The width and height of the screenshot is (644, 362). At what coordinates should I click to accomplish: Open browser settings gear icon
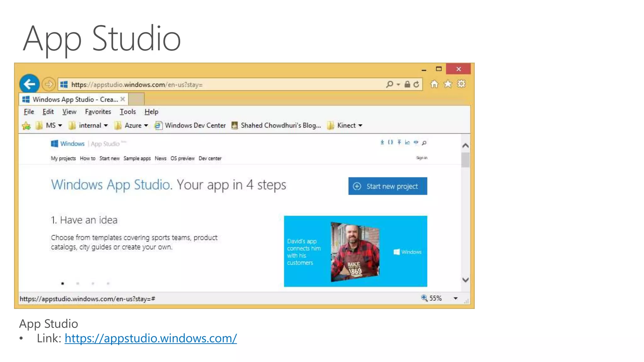pos(461,84)
